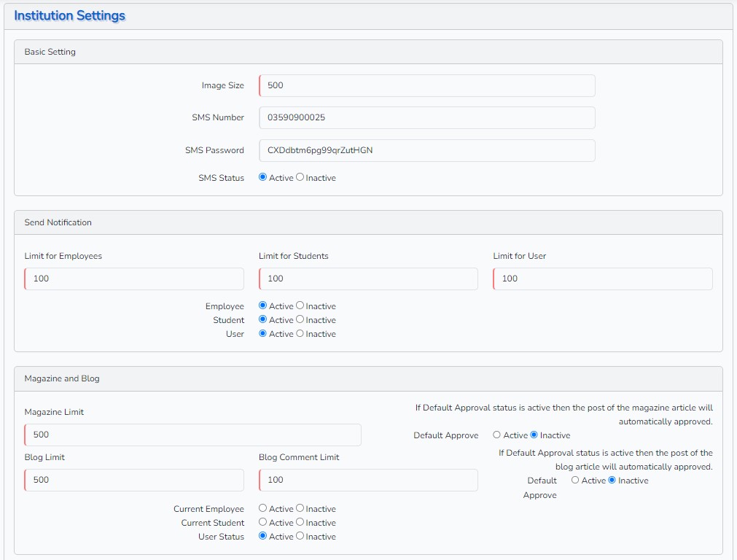Click the Blog Limit input field
This screenshot has width=737, height=560.
pyautogui.click(x=134, y=480)
